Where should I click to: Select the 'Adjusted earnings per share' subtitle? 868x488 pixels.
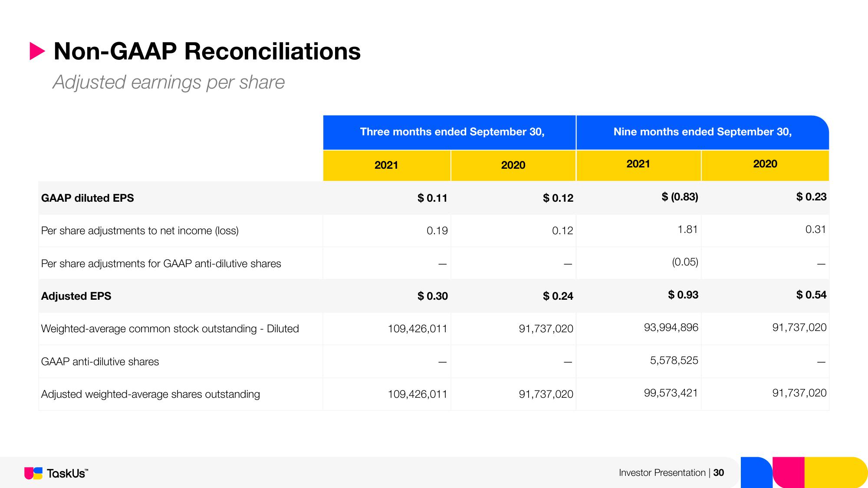tap(168, 82)
